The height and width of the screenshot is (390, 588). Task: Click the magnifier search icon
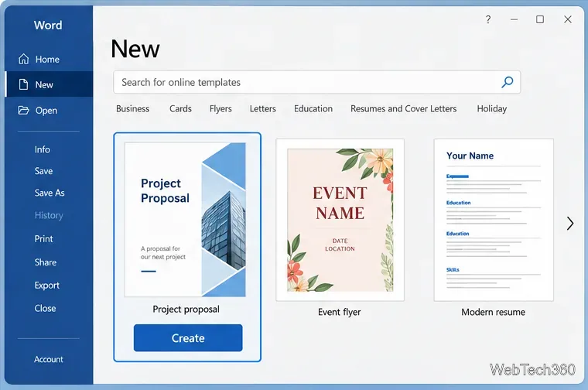(507, 82)
